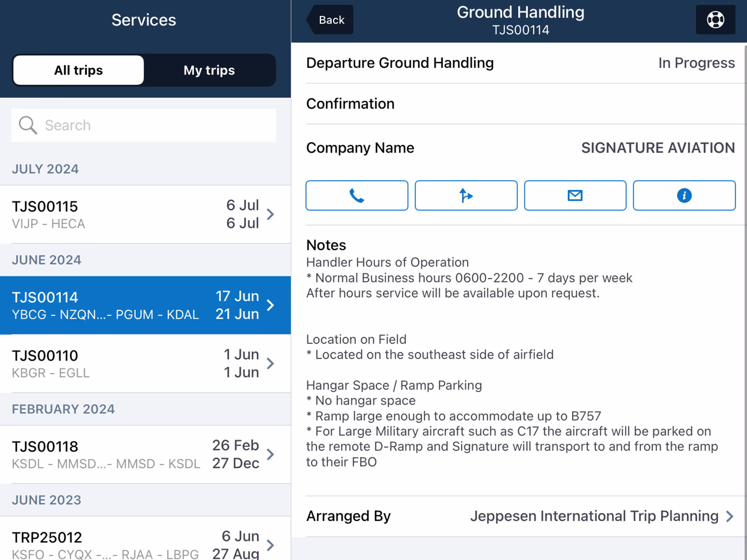Open trip TJS00115 VIJP - HECA
Image resolution: width=747 pixels, height=560 pixels.
pos(145,214)
